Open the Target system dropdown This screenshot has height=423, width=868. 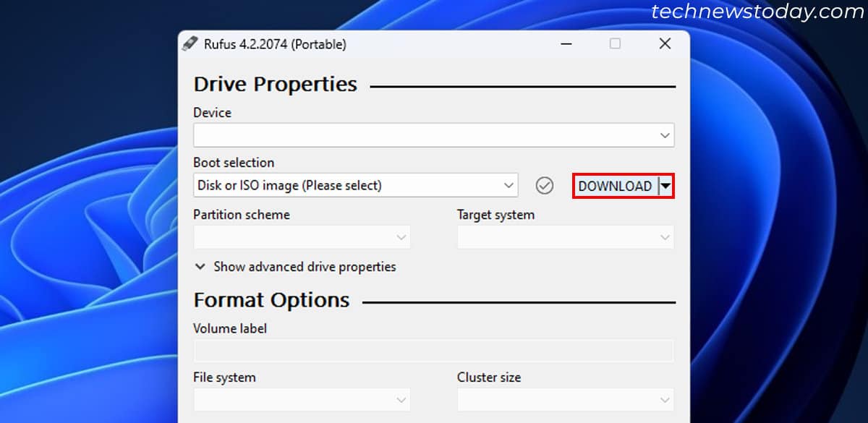[566, 237]
